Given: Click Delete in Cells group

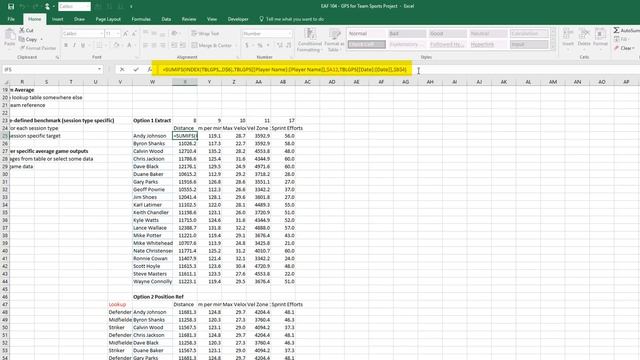Looking at the screenshot, I should pos(584,38).
